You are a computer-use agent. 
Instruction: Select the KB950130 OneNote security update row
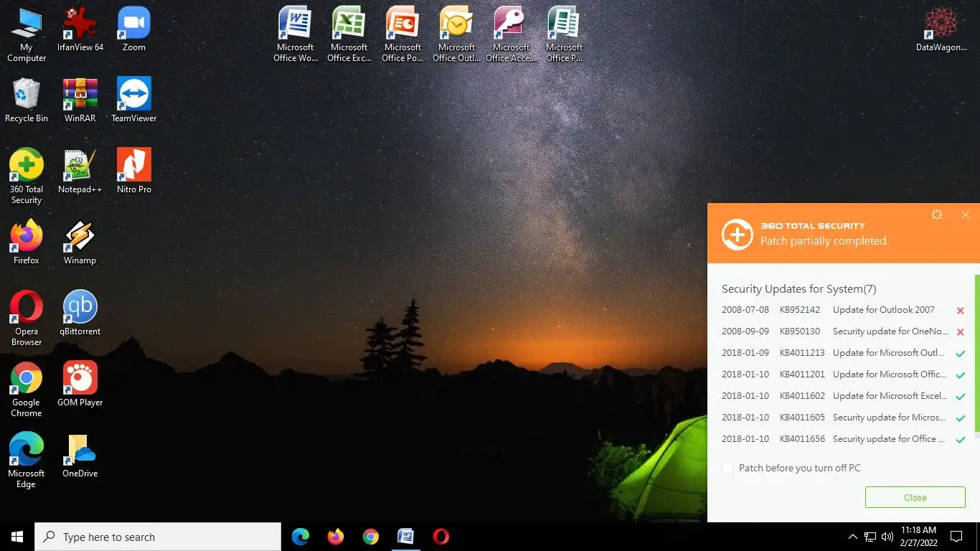[x=843, y=331]
